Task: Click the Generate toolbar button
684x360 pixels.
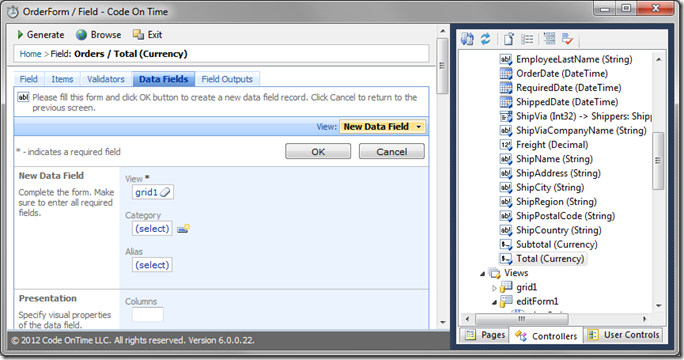Action: [x=40, y=34]
